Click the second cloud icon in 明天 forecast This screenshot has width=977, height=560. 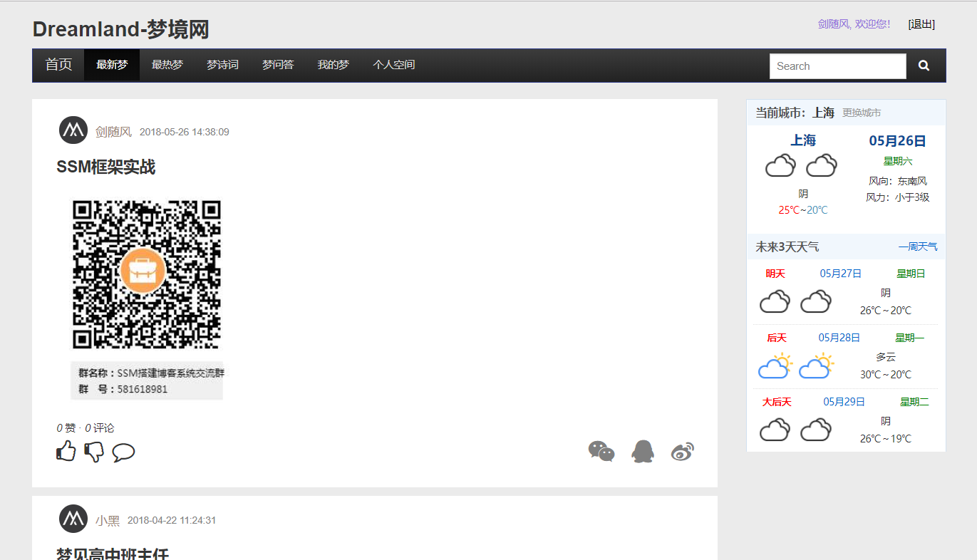[x=816, y=301]
